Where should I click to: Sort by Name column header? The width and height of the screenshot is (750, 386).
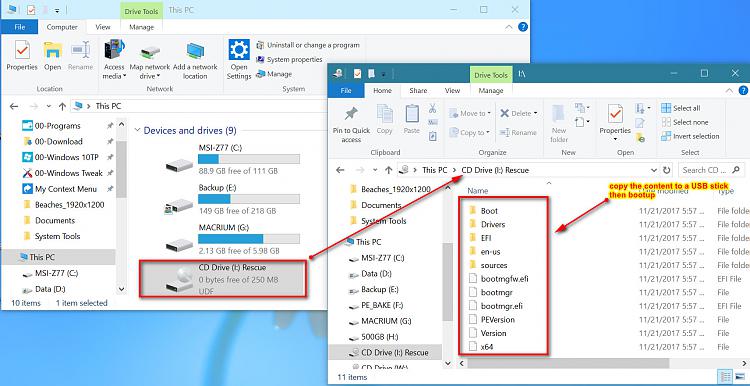[477, 191]
